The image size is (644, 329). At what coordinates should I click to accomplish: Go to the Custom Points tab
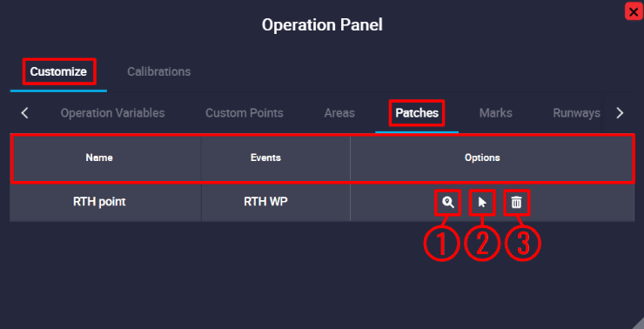pos(245,113)
